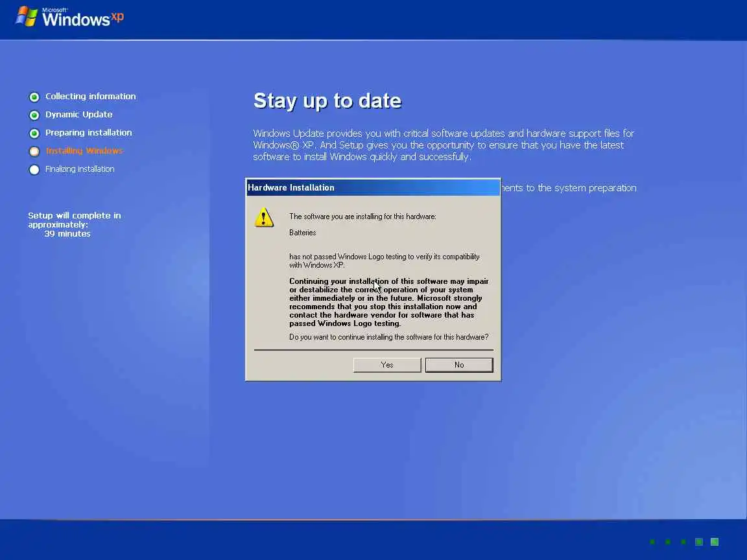This screenshot has width=747, height=560.
Task: Click the "Do you want to continue" question text
Action: 389,336
